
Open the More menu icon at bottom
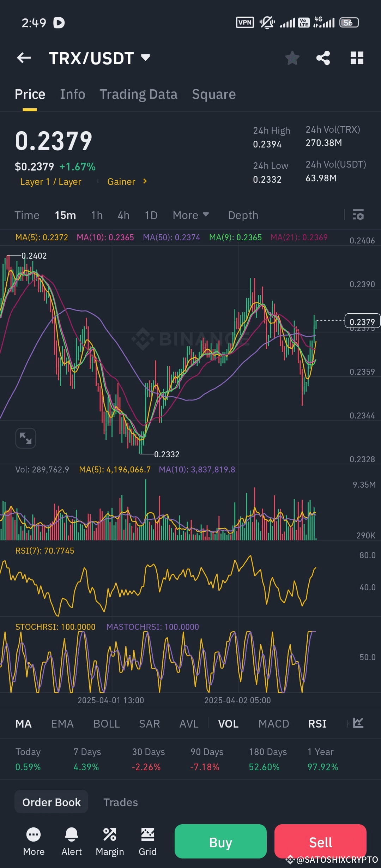pos(34,842)
